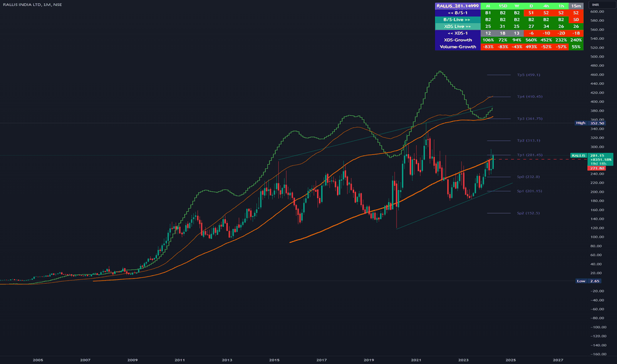Viewport: 617px width, 364px height.
Task: Click the red 271.80 price label
Action: point(597,168)
